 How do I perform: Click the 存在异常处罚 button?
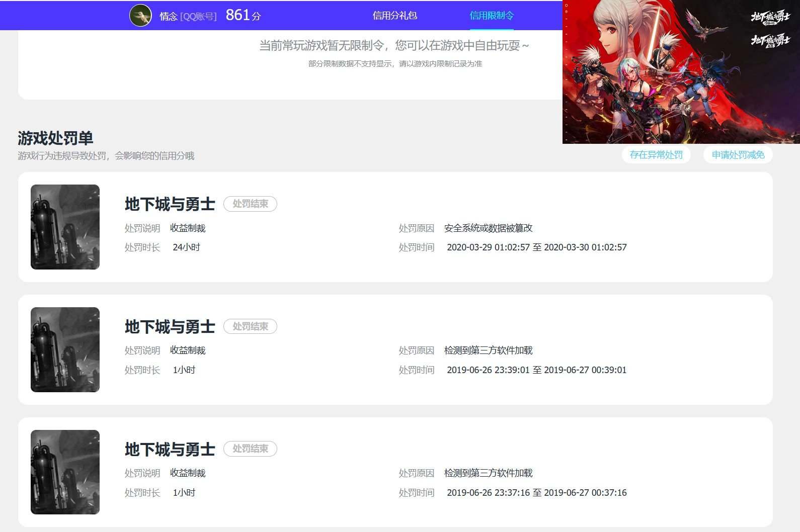point(656,155)
